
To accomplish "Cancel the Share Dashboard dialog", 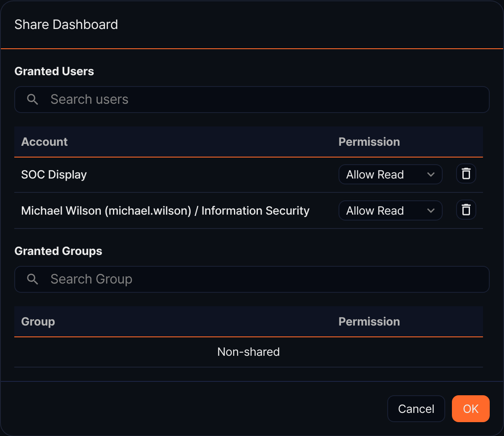I will pyautogui.click(x=416, y=409).
